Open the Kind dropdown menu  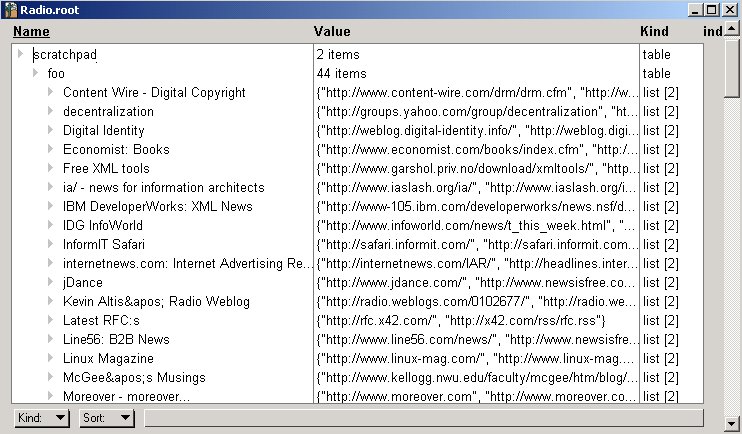click(42, 418)
